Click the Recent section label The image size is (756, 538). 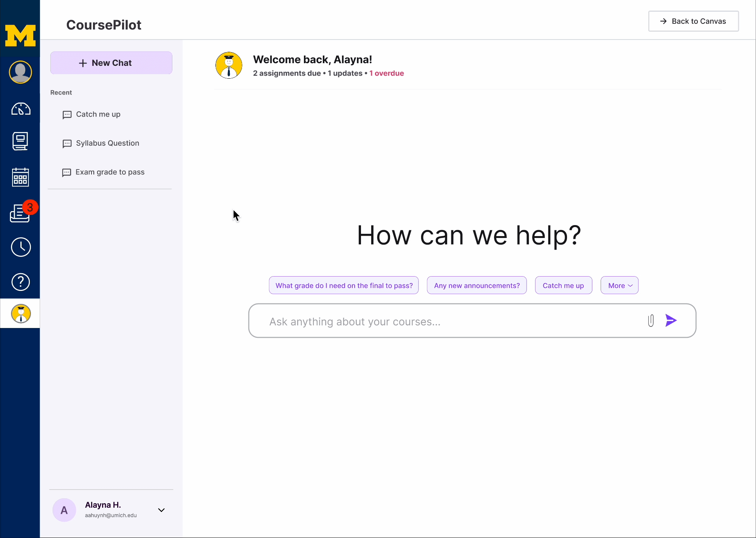click(x=61, y=93)
